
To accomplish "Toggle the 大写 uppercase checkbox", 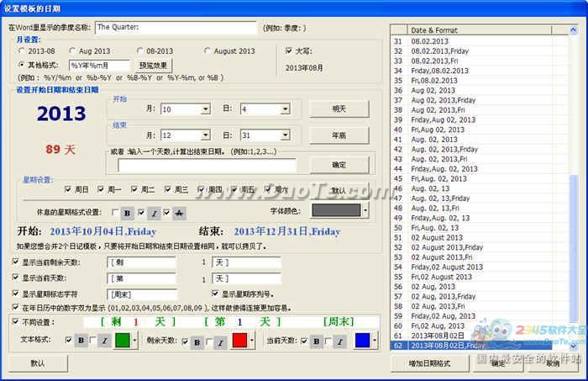I will pyautogui.click(x=289, y=50).
